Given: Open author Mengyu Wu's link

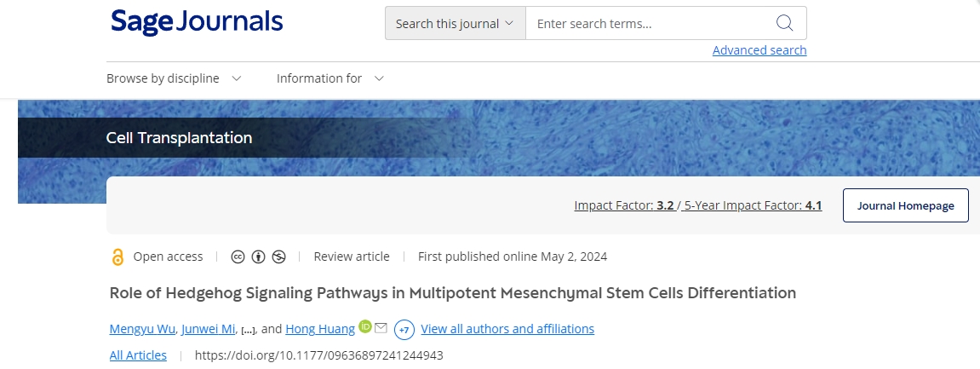Looking at the screenshot, I should (142, 329).
